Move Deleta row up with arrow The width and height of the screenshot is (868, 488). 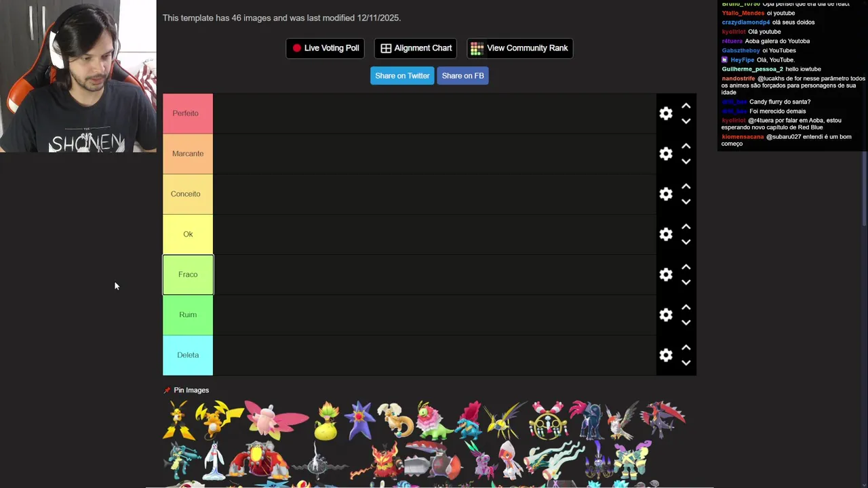(x=686, y=348)
